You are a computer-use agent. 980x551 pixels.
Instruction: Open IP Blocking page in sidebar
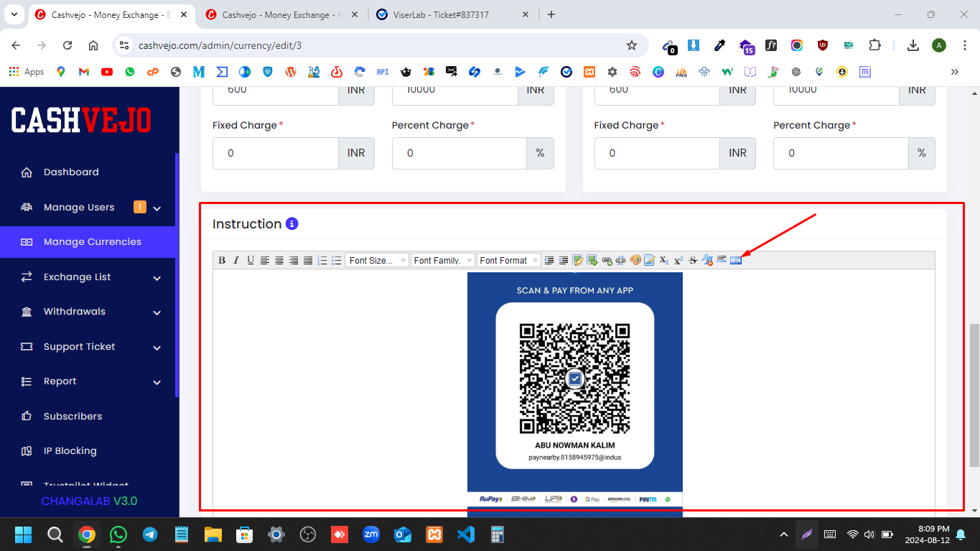point(88,451)
